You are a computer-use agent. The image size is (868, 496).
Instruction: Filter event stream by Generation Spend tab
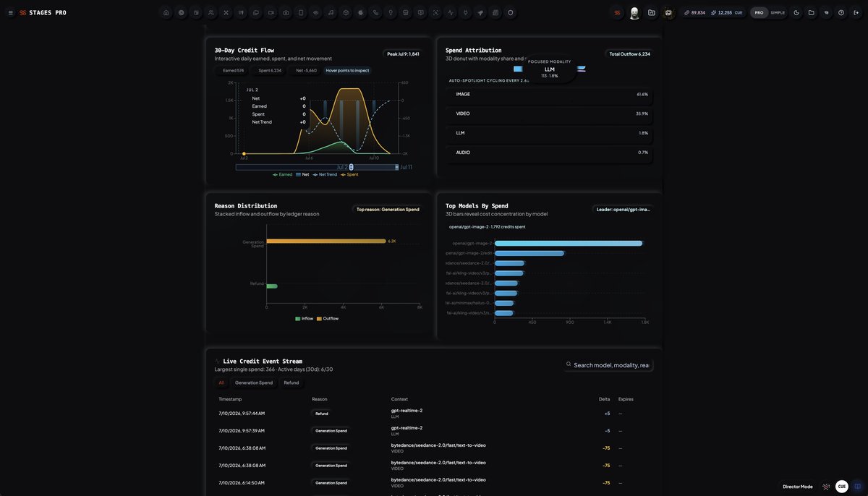click(254, 382)
